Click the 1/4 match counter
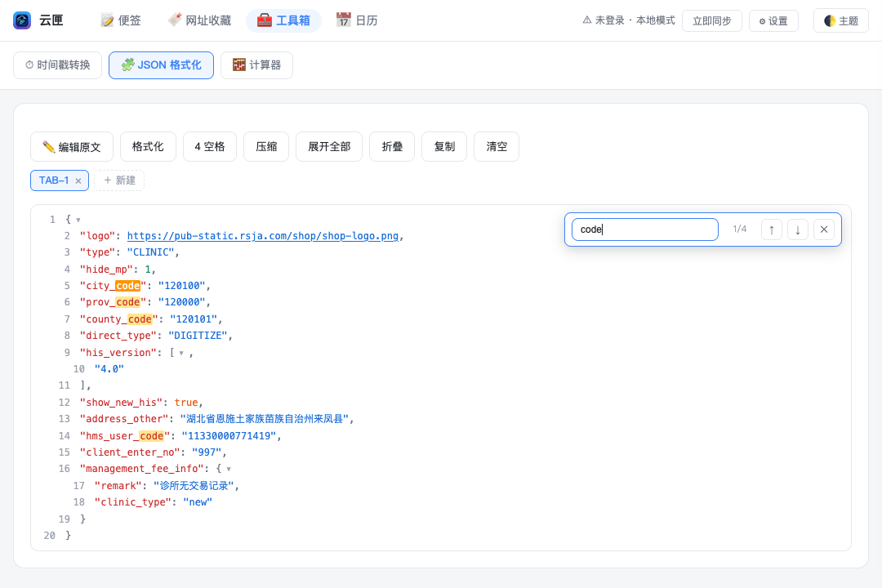882x588 pixels. (x=740, y=229)
